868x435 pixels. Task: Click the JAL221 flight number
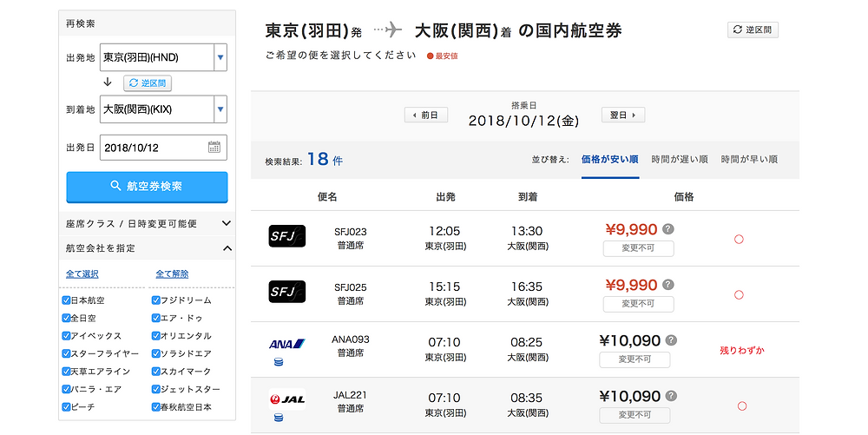pyautogui.click(x=350, y=395)
